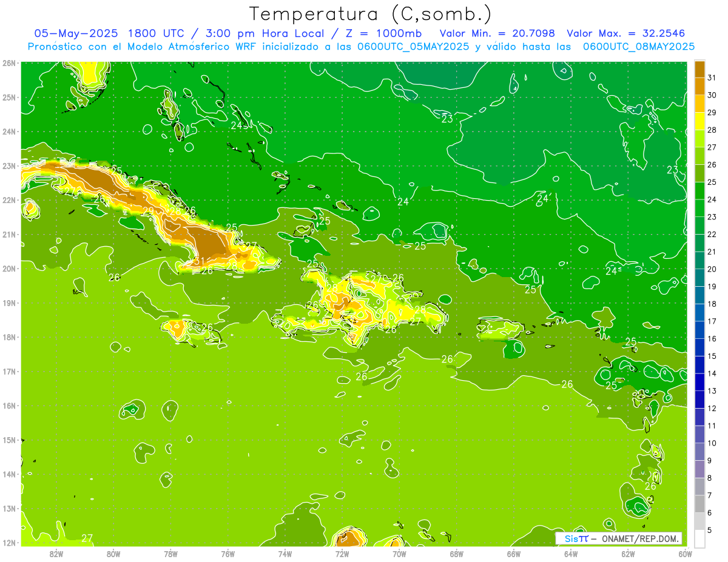Screen dimensions: 728x562
Task: Click the SisTT logo in credit box
Action: tap(576, 538)
